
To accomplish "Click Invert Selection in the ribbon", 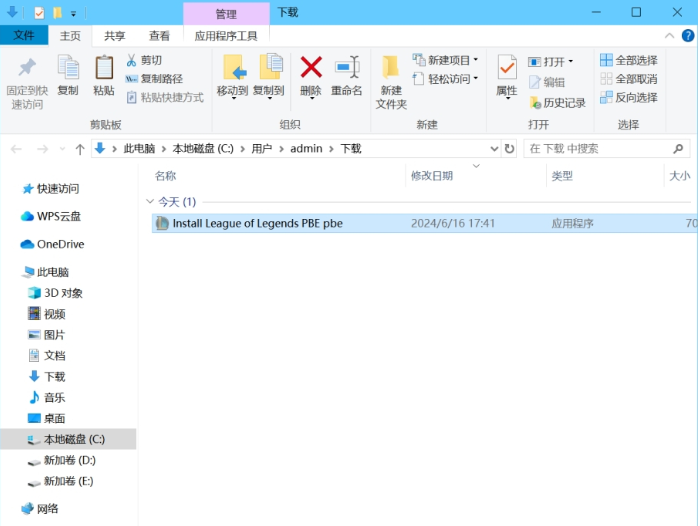I will [629, 97].
